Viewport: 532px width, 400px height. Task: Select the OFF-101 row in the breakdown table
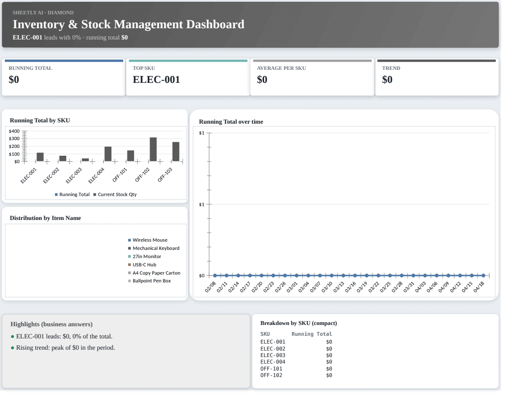point(296,369)
